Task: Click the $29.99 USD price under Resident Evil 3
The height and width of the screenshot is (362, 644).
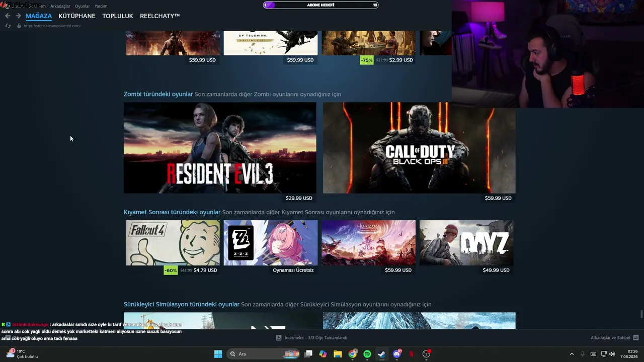Action: coord(299,198)
